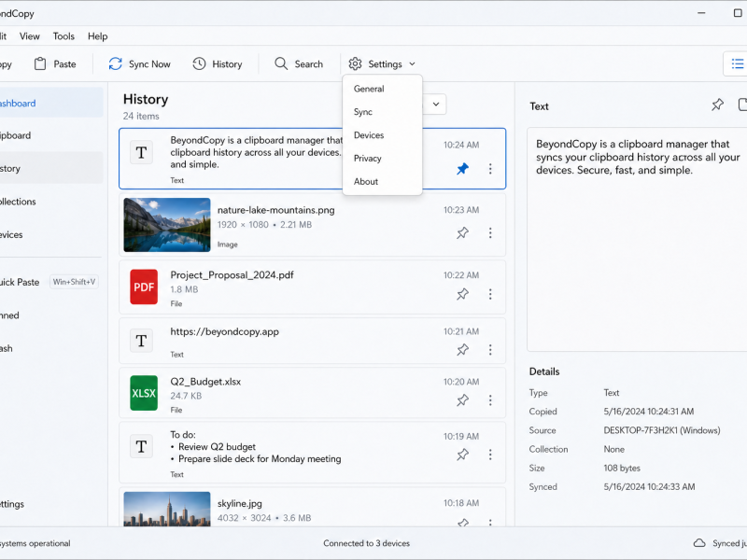Open more options for nature-lake-mountains.png

tap(490, 232)
